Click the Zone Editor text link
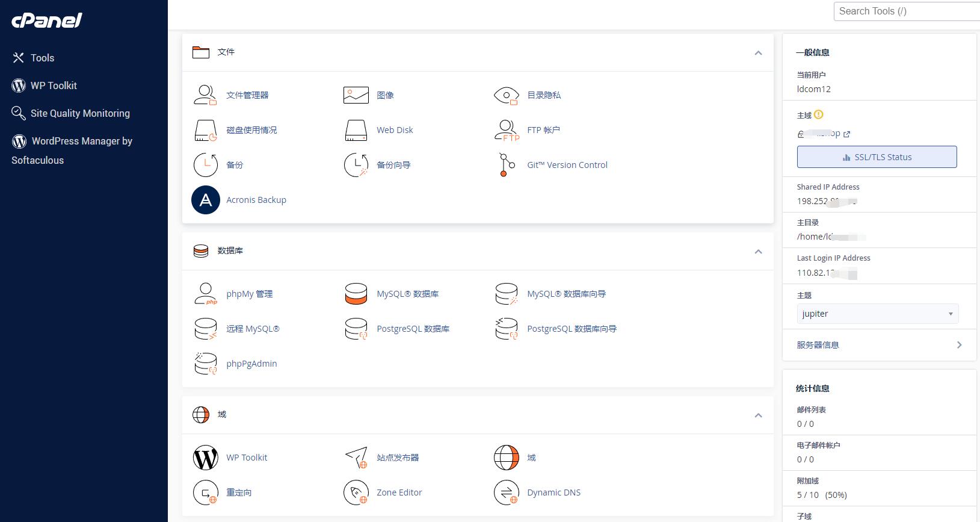 [399, 492]
